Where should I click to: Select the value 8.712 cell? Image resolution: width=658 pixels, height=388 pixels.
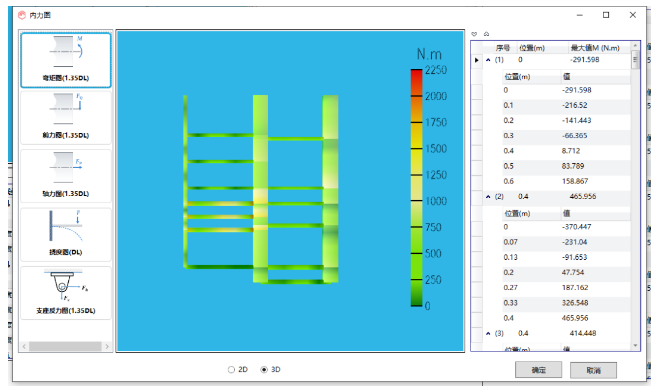tap(571, 151)
